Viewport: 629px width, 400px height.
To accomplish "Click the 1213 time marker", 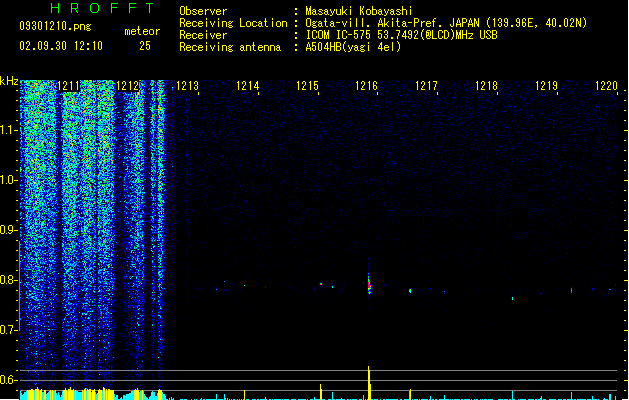I will pos(187,86).
